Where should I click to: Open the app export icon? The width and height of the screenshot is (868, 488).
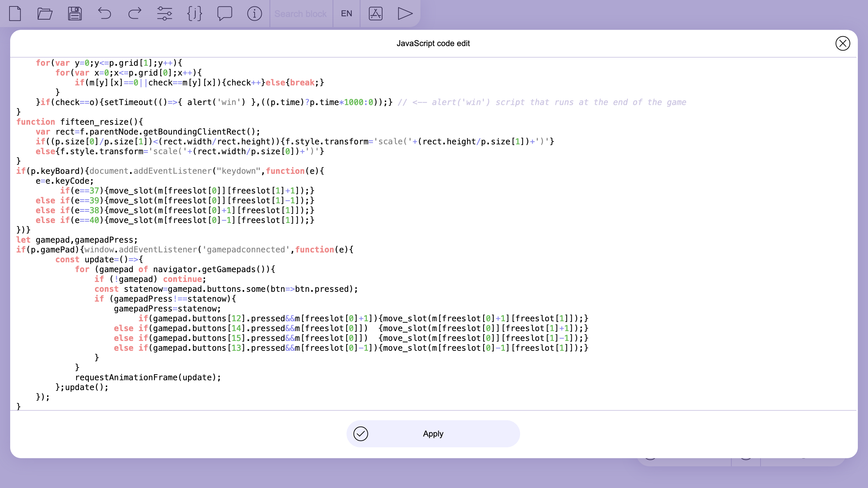tap(376, 14)
